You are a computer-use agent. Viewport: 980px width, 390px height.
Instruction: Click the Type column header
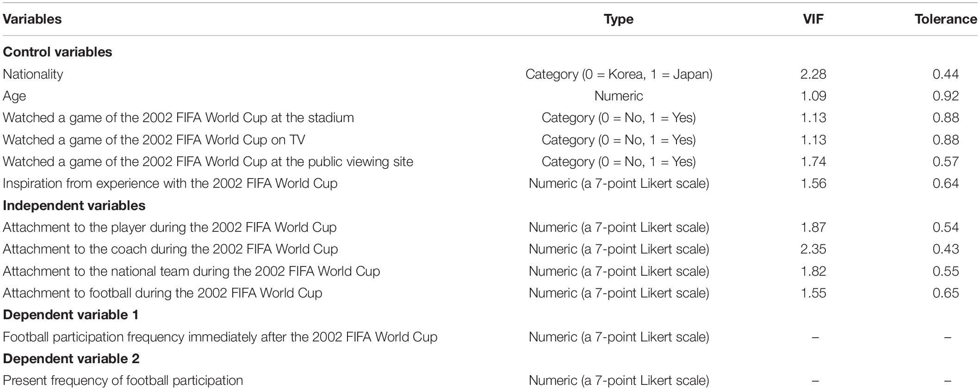[619, 19]
